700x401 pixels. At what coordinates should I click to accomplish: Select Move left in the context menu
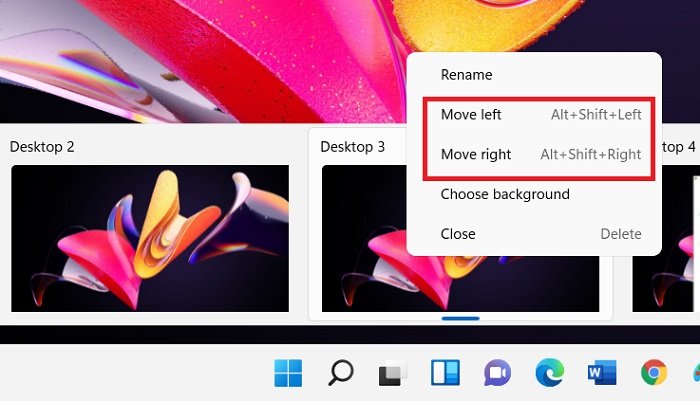click(x=534, y=115)
